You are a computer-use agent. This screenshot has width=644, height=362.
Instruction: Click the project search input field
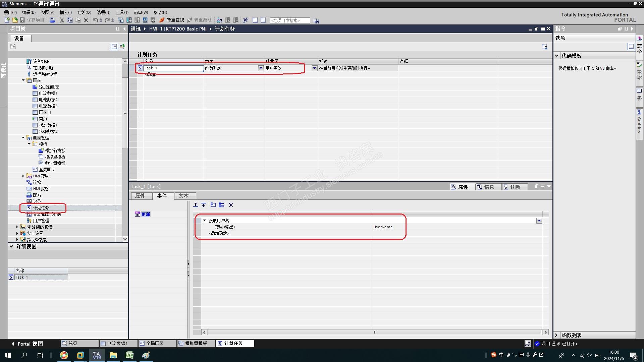(290, 20)
